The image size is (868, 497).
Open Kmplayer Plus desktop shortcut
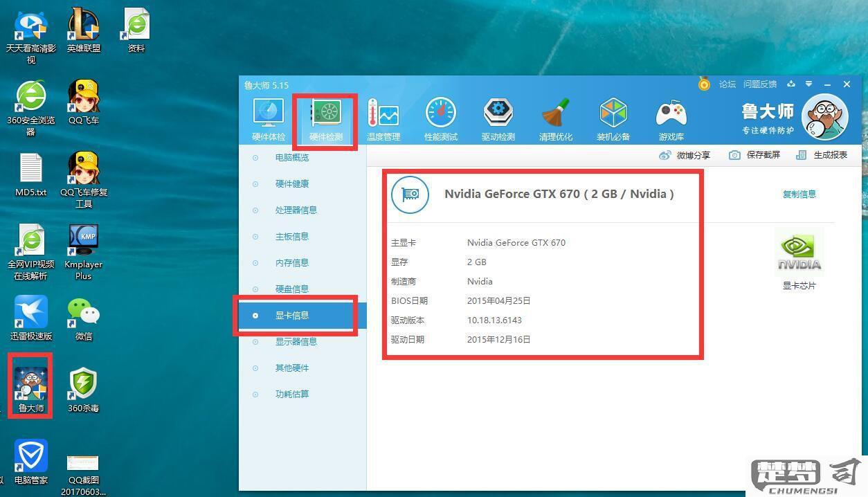click(x=84, y=253)
